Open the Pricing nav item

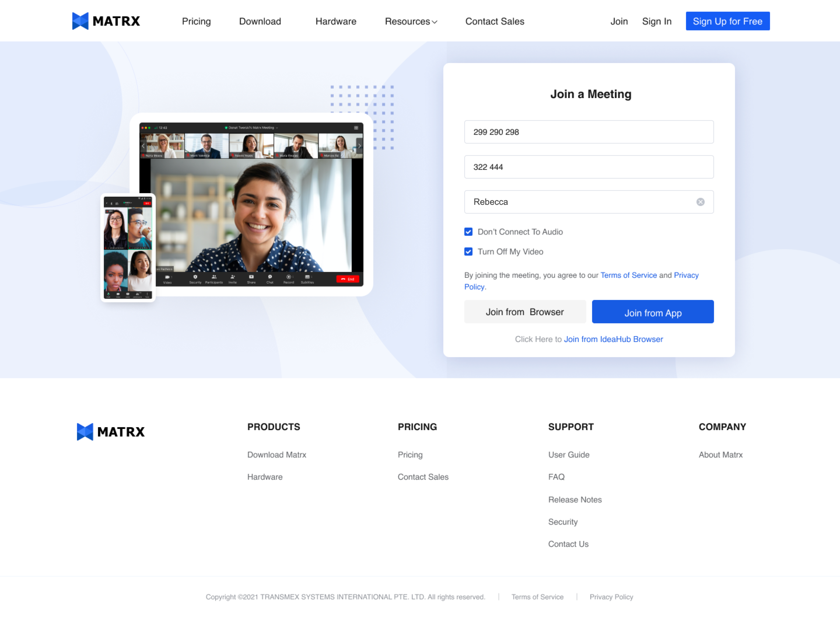click(x=196, y=21)
